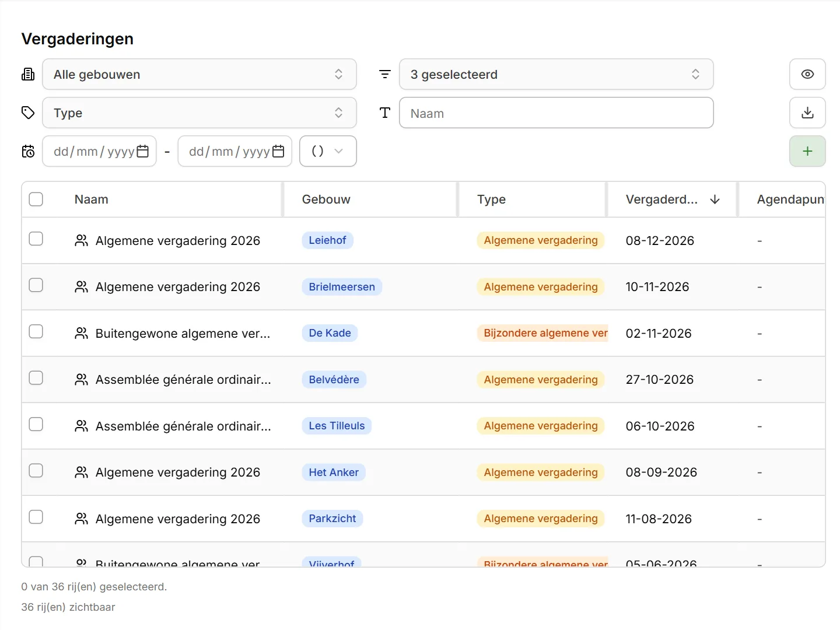Open calendar picker in start date field
Viewport: 840px width, 630px height.
pyautogui.click(x=143, y=151)
